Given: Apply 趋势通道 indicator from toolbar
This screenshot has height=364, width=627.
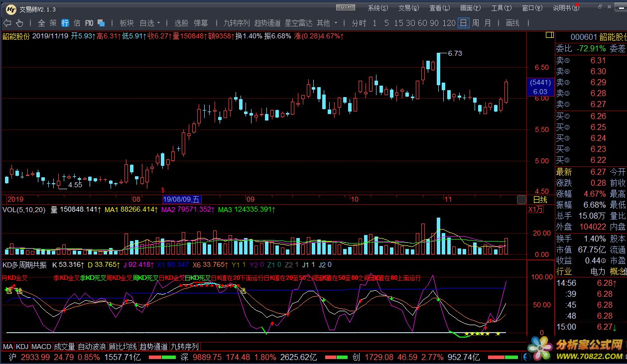Looking at the screenshot, I should click(267, 23).
